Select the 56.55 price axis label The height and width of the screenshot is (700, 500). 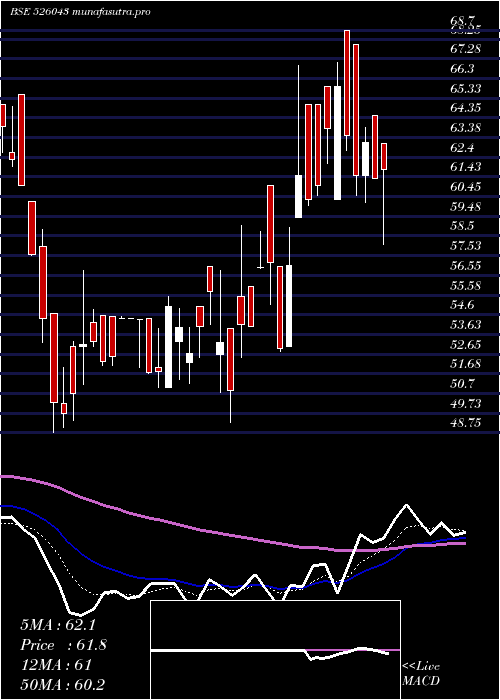click(466, 265)
